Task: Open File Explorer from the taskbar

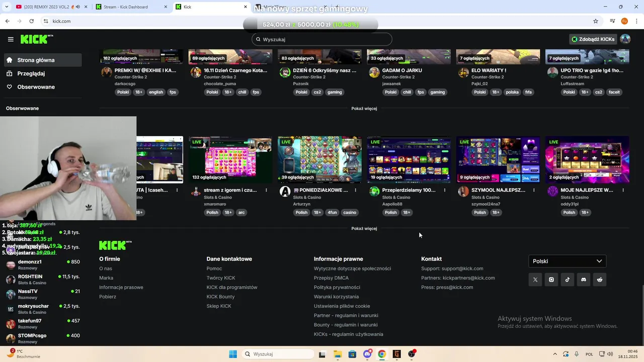Action: (337, 354)
